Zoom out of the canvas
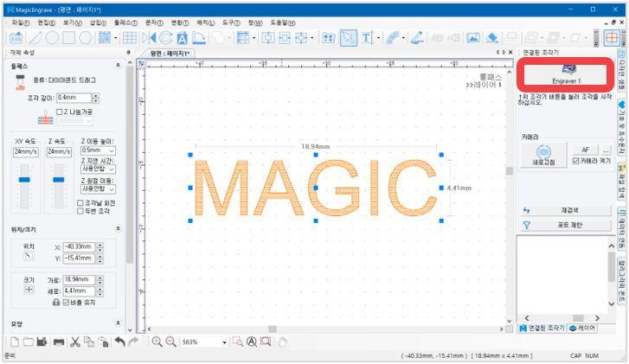Viewport: 629px width, 364px height. coord(171,342)
